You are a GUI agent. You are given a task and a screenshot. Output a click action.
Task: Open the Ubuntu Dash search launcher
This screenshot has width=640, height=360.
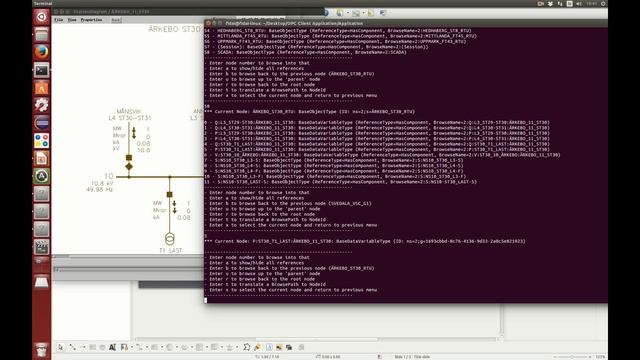click(41, 17)
